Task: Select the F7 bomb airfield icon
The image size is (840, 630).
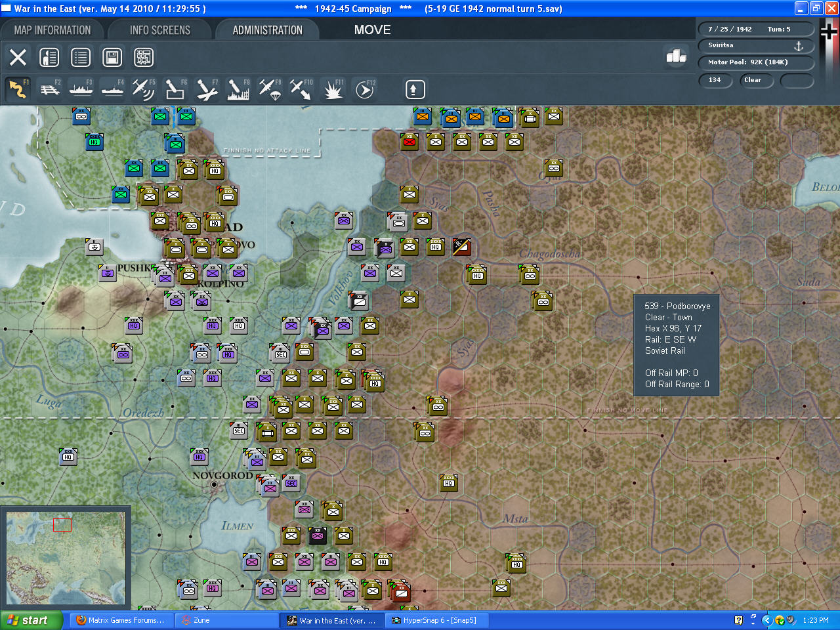Action: 207,89
